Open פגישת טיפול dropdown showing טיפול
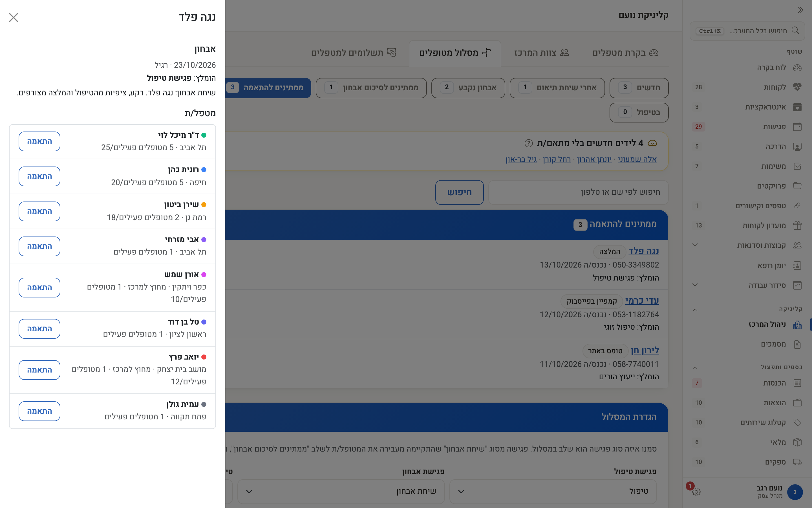812x508 pixels. click(x=553, y=492)
